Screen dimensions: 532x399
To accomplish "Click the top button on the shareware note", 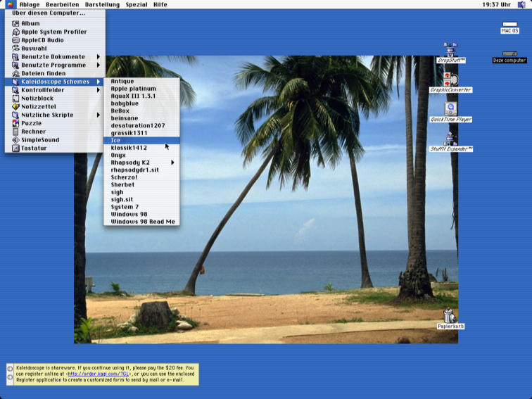I will [x=10, y=369].
